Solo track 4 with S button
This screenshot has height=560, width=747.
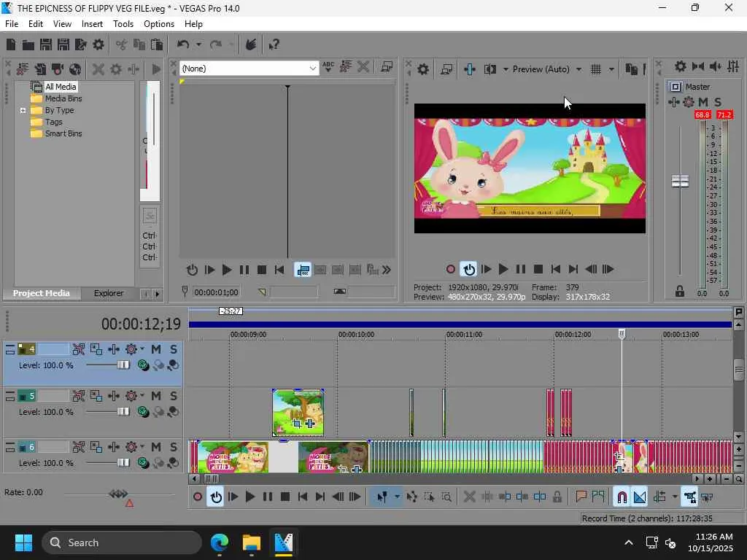(x=174, y=349)
